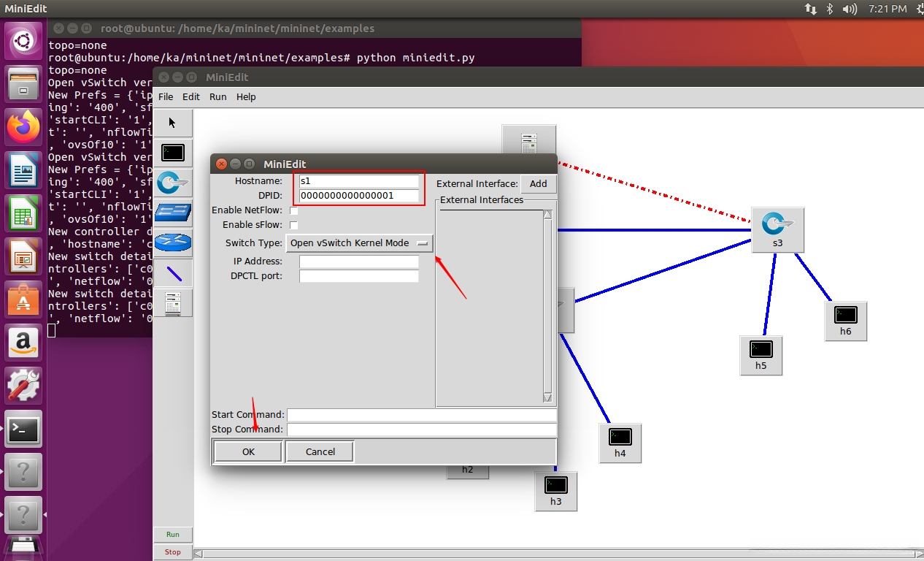This screenshot has width=924, height=561.
Task: Select the Controller tool in toolbar
Action: [x=173, y=302]
